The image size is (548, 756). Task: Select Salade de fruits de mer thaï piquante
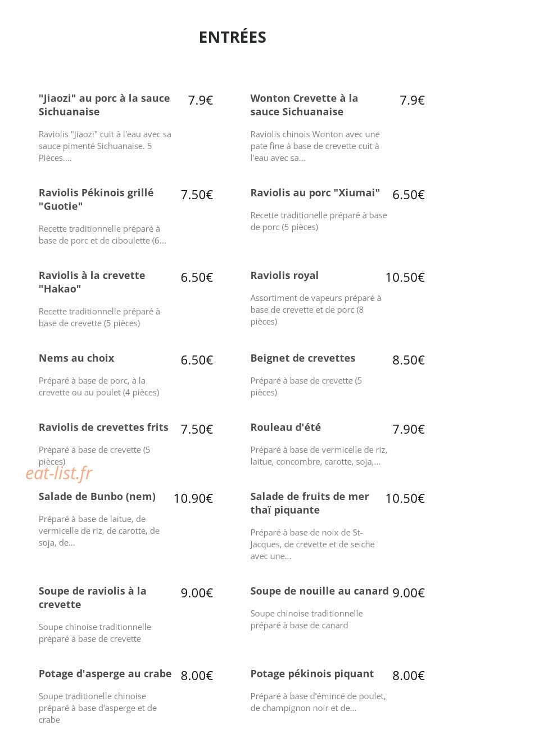pos(310,503)
